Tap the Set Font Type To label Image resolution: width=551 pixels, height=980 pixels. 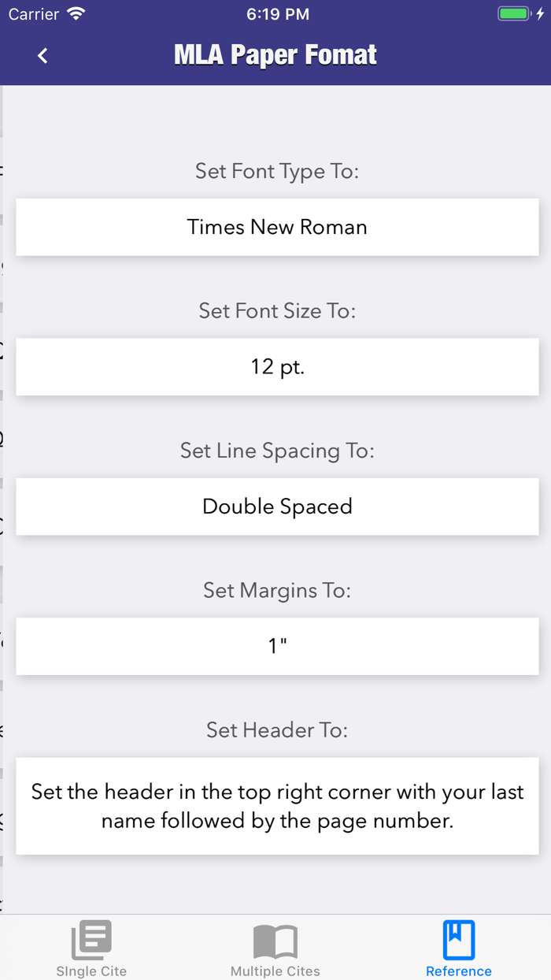pos(277,171)
